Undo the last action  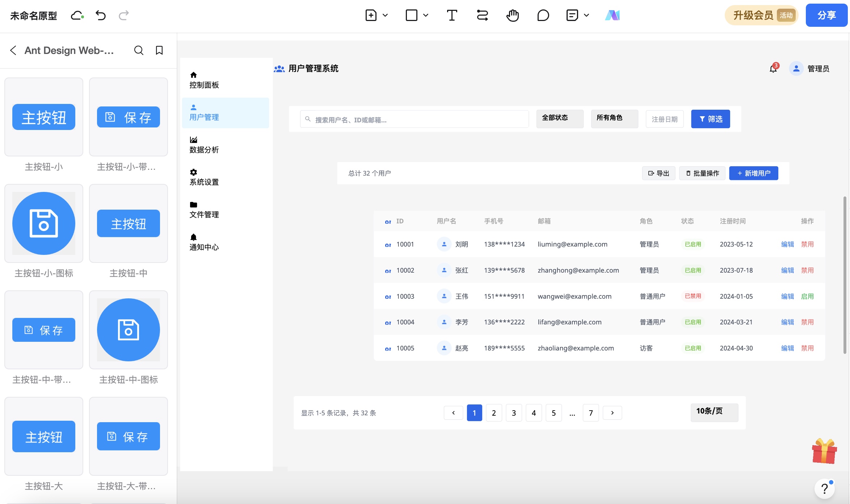tap(101, 16)
